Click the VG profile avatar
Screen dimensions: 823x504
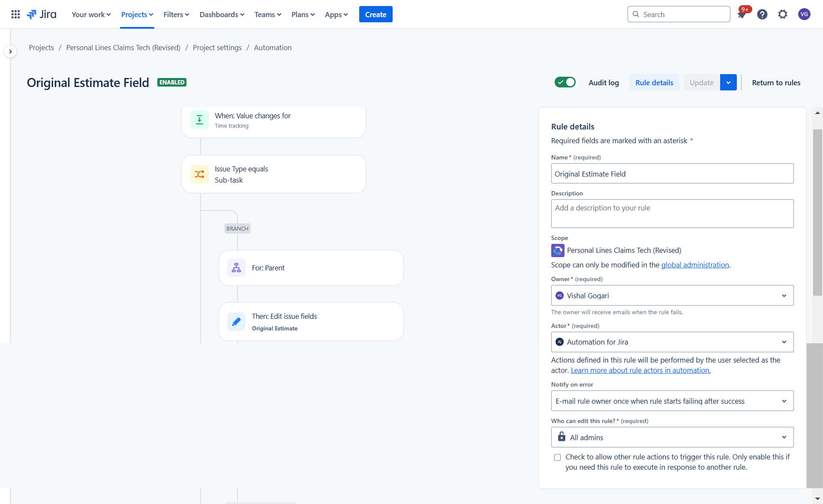click(x=804, y=15)
